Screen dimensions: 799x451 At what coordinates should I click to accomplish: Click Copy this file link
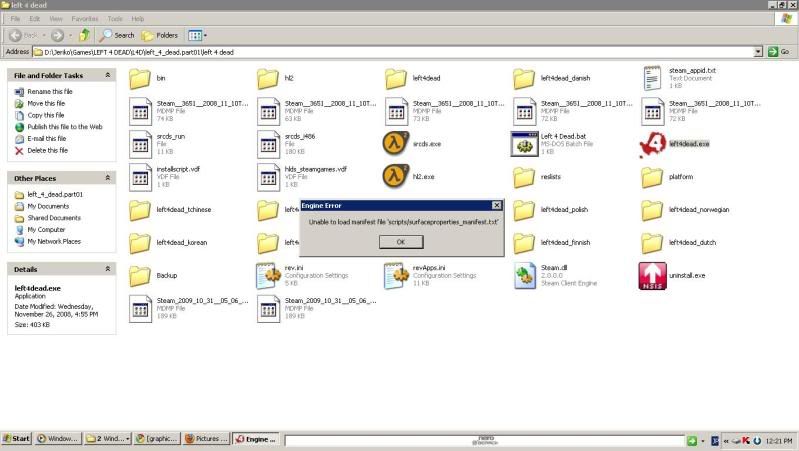[x=45, y=115]
